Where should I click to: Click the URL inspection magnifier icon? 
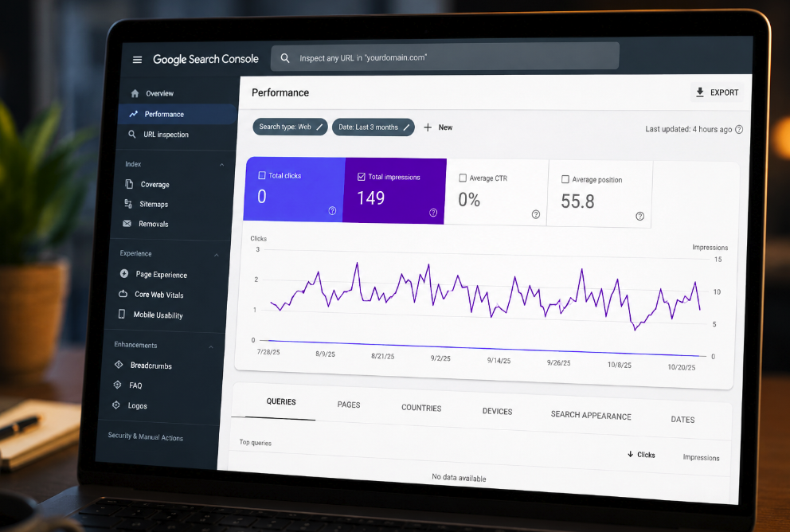132,134
